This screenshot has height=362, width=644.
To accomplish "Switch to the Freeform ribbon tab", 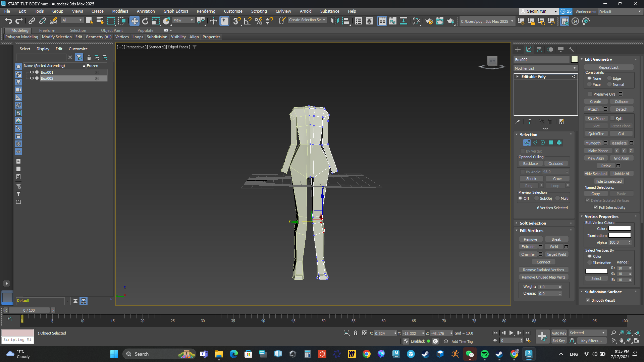I will click(47, 31).
